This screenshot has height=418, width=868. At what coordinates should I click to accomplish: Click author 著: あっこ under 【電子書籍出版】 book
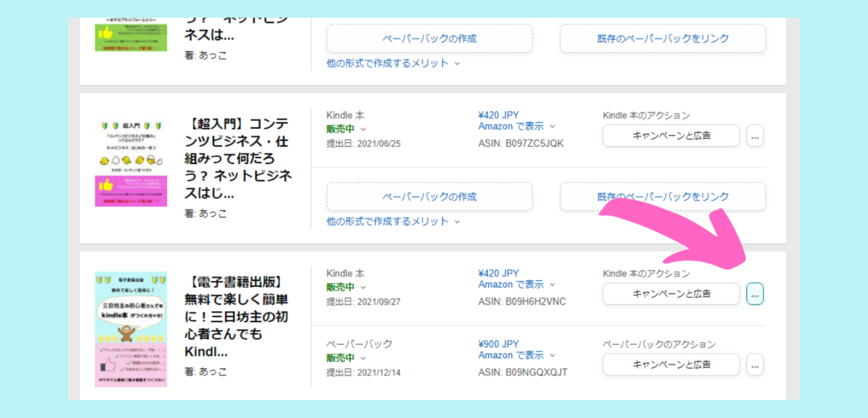click(206, 372)
